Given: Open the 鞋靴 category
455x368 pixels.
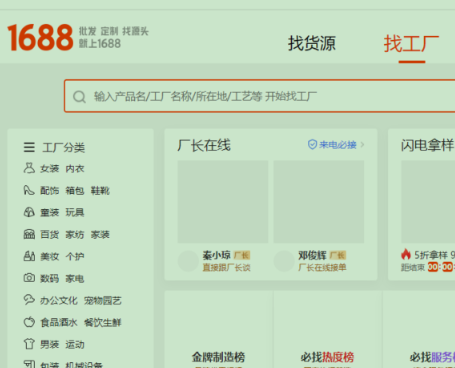Looking at the screenshot, I should coord(100,191).
